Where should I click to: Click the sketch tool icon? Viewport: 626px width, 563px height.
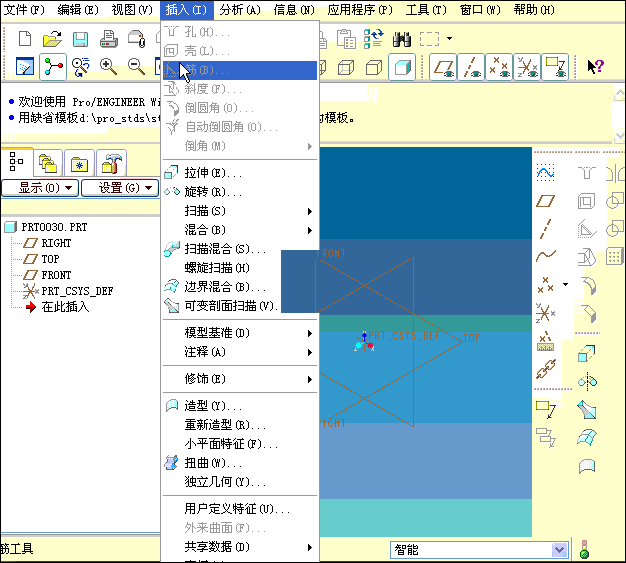[545, 172]
